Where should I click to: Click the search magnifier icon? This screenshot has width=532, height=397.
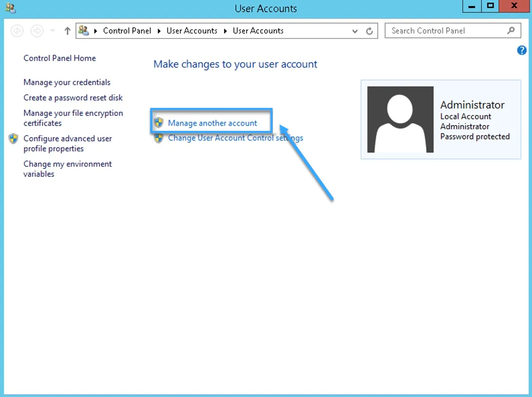click(511, 31)
